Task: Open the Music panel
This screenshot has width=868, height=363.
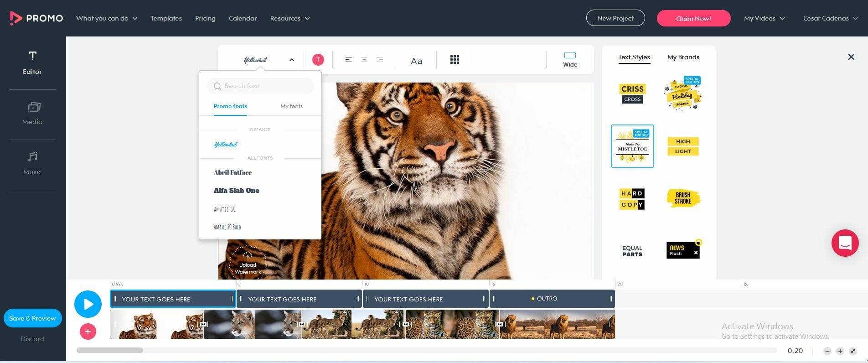Action: (x=32, y=164)
